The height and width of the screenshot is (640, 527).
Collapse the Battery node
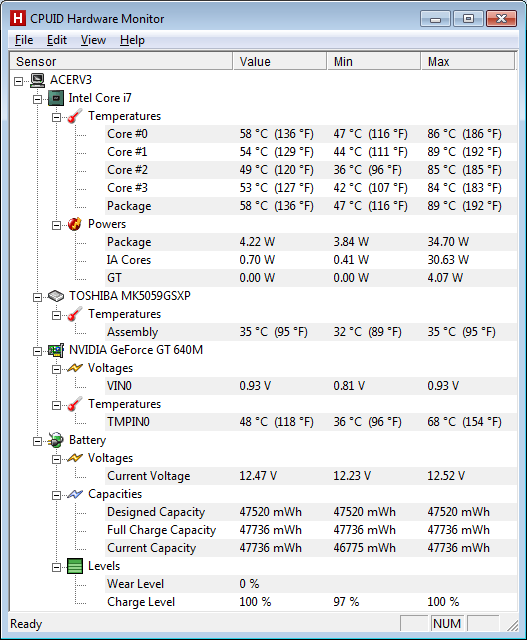(38, 442)
